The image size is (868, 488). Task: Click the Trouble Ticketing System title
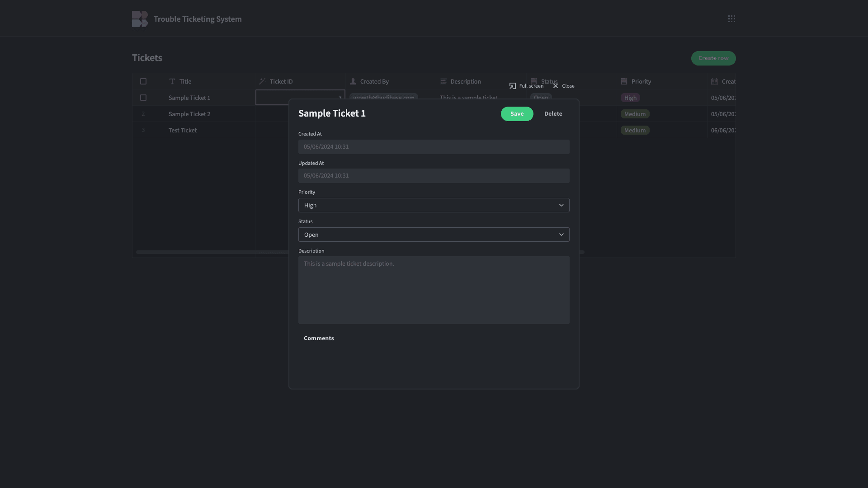tap(198, 19)
